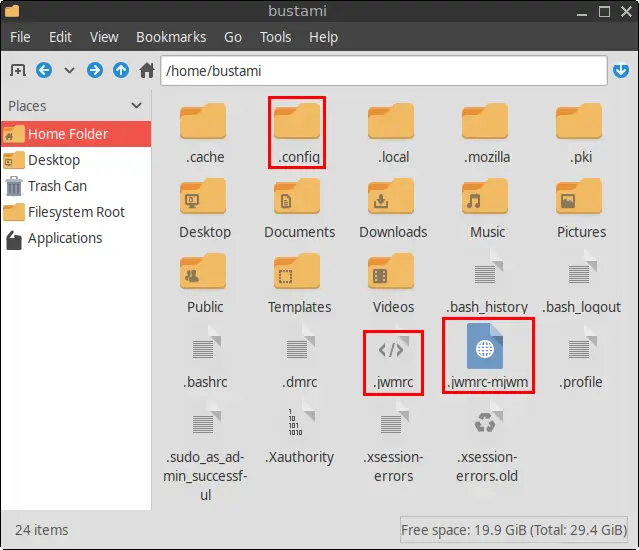Viewport: 639px width, 550px height.
Task: Select the .jwmrc-mjwm globe file icon
Action: 485,346
